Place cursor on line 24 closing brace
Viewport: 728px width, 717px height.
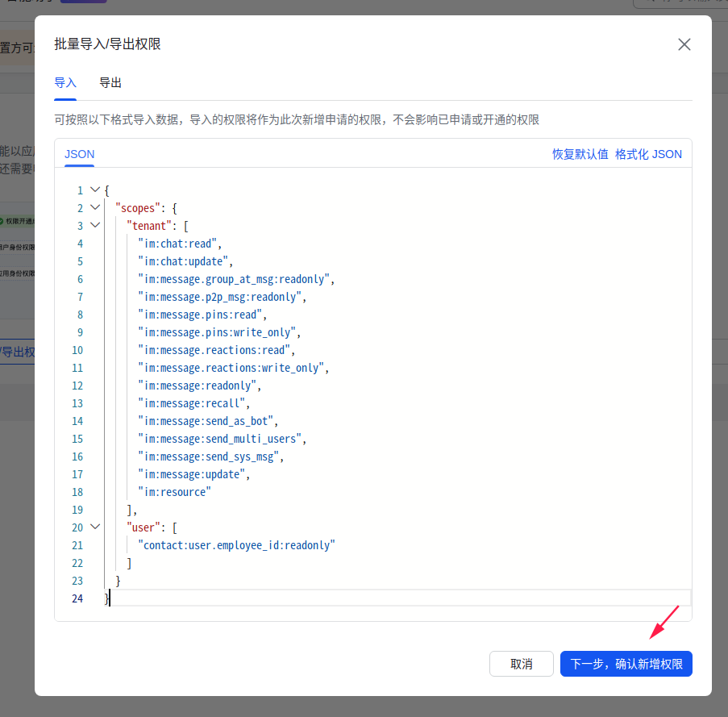click(x=107, y=598)
